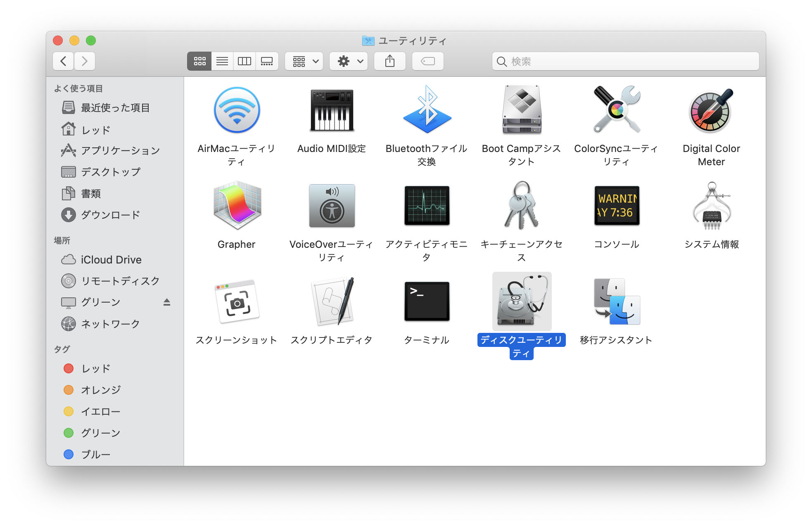Select the VoiceOverユーティリティ icon
The image size is (812, 527).
click(332, 205)
